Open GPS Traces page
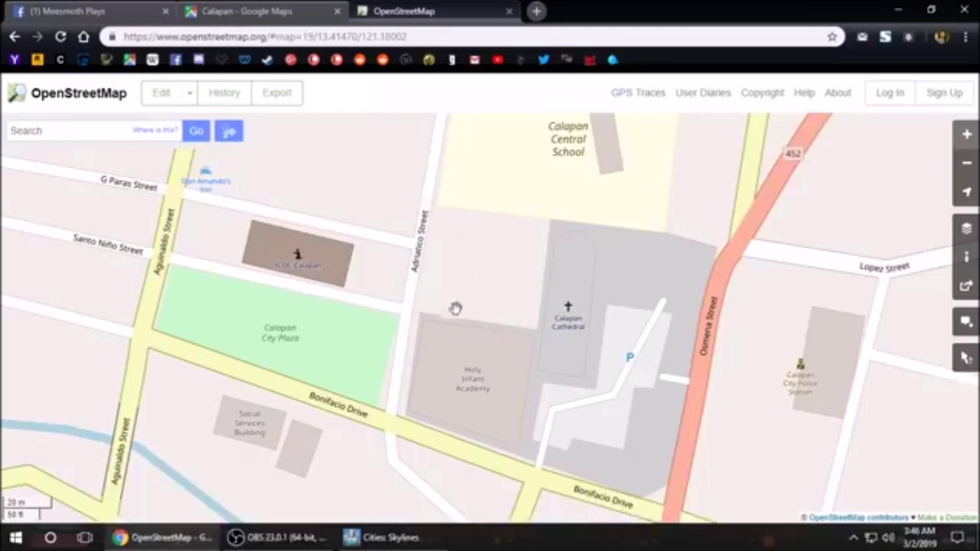The height and width of the screenshot is (551, 980). click(x=638, y=93)
